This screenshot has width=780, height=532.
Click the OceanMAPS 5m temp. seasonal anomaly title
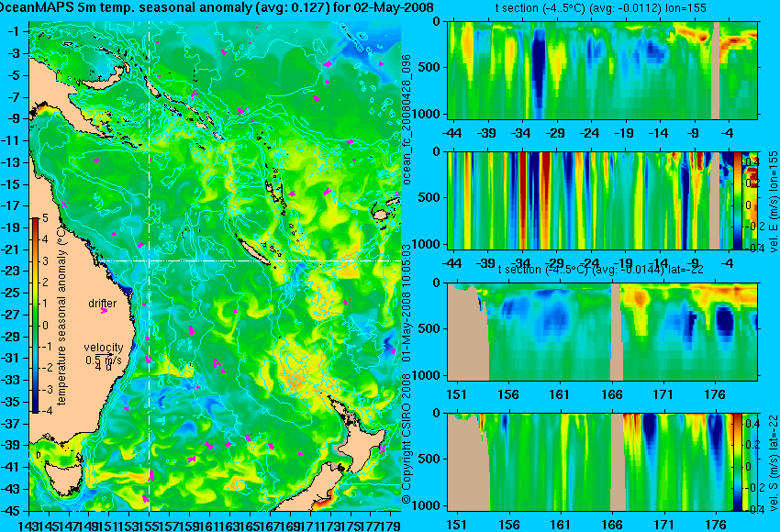click(217, 7)
